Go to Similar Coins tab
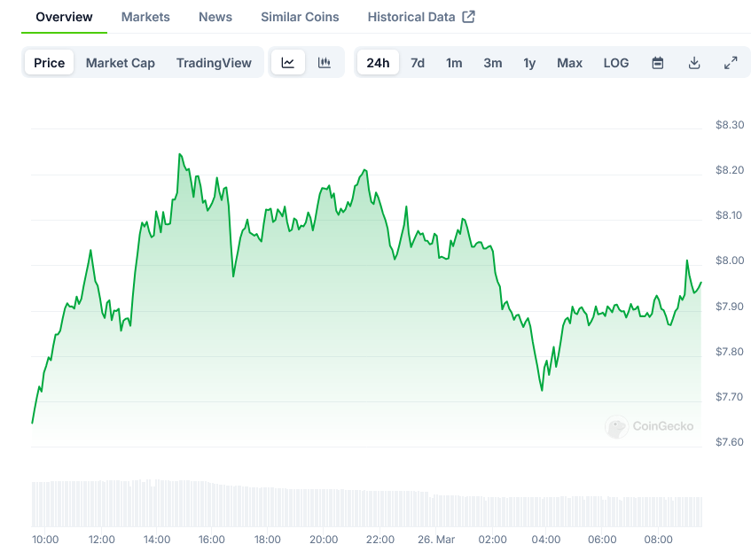 tap(300, 17)
